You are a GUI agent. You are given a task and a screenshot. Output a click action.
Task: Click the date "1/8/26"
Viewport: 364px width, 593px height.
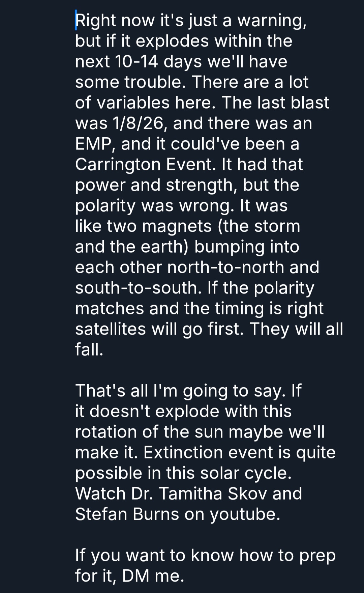pos(138,123)
